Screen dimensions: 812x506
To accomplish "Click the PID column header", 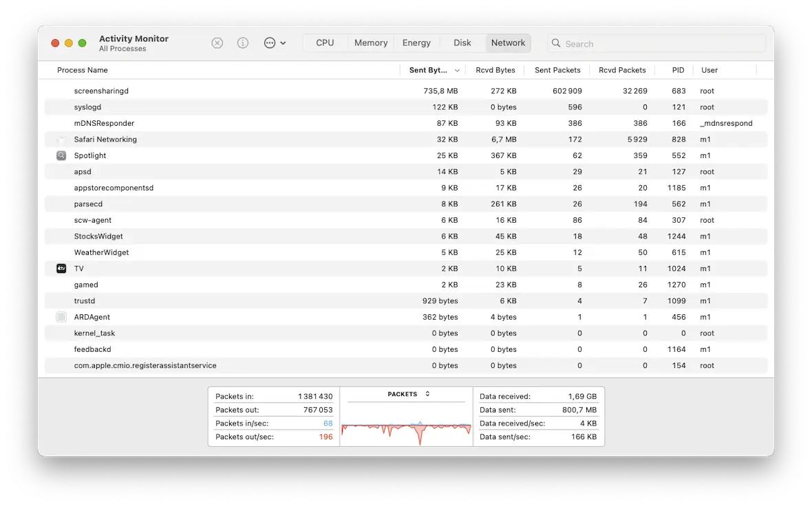I will (677, 69).
